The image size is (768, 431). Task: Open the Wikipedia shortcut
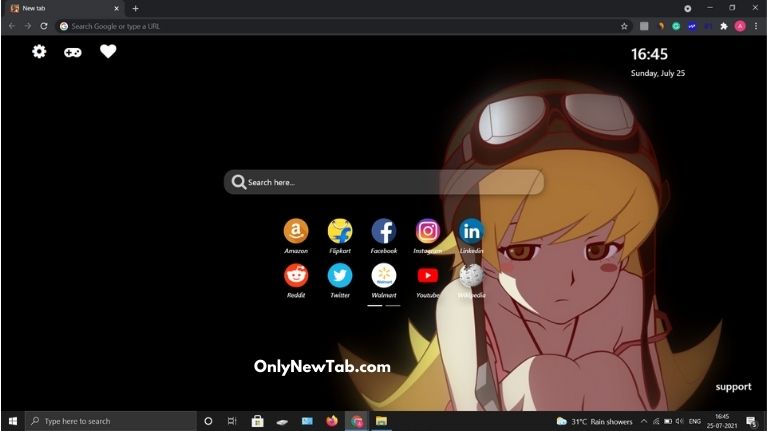click(471, 276)
